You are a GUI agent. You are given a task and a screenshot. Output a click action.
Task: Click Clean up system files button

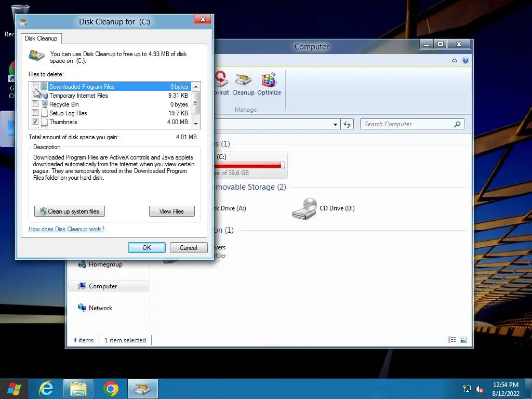coord(70,211)
